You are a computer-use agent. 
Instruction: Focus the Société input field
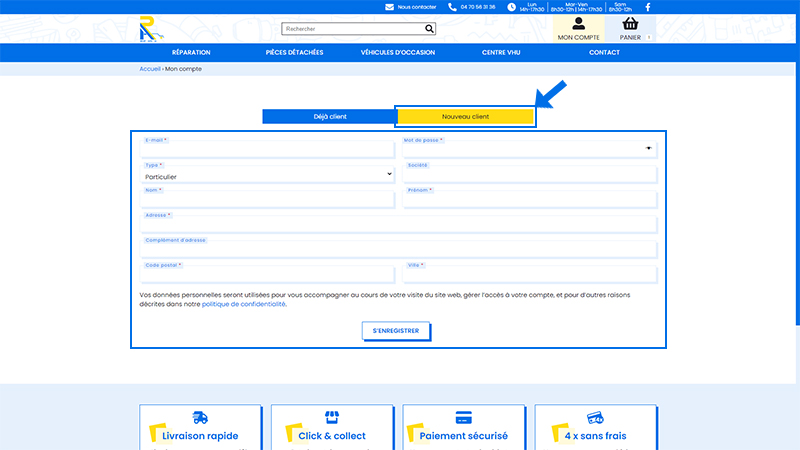[530, 175]
